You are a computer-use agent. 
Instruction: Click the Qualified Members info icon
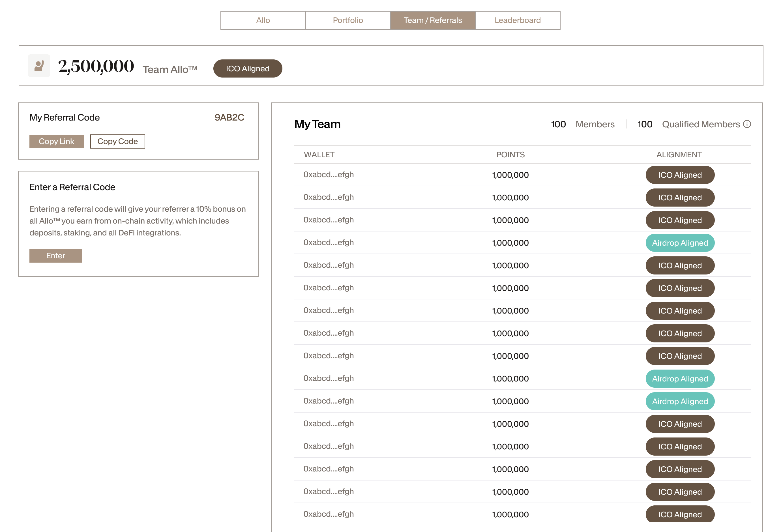click(747, 124)
